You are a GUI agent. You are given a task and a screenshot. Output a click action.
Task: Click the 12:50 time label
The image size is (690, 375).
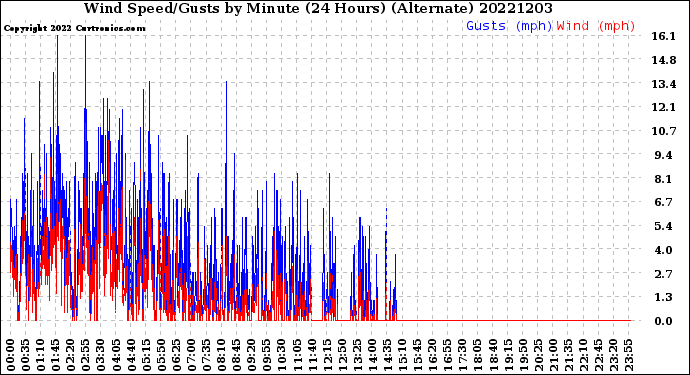pyautogui.click(x=342, y=355)
